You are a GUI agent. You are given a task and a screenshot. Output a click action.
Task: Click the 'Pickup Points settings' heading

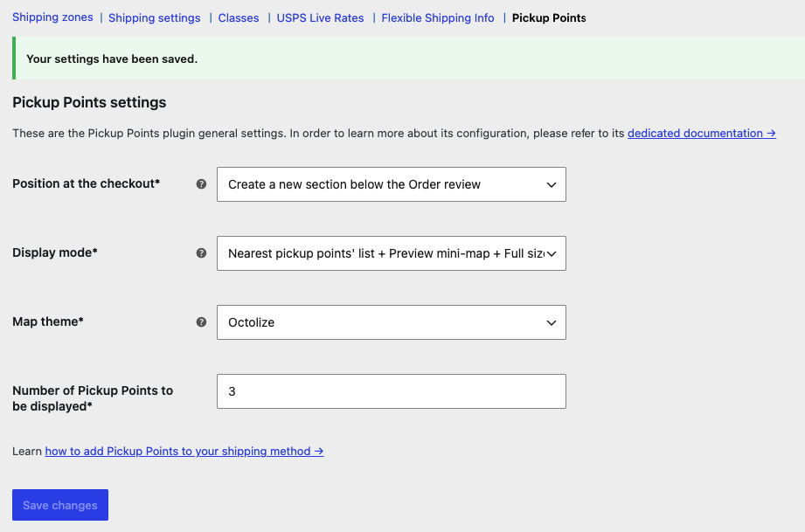click(x=89, y=102)
